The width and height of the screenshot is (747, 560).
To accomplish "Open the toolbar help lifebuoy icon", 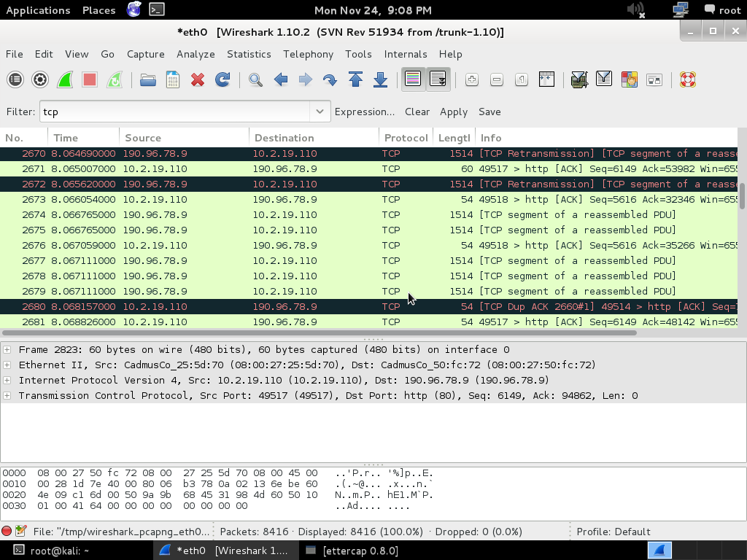I will pyautogui.click(x=687, y=79).
